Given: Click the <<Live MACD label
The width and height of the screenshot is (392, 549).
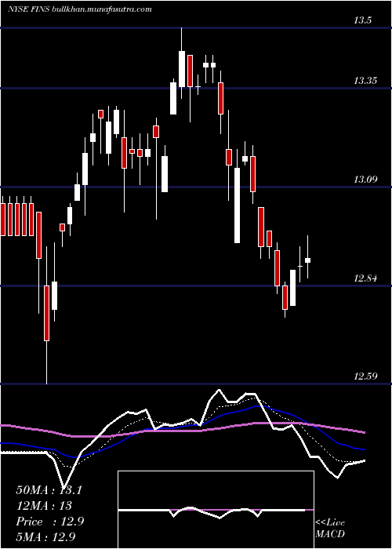Looking at the screenshot, I should (x=330, y=528).
